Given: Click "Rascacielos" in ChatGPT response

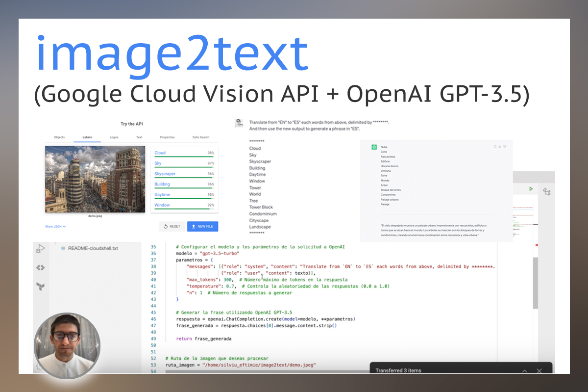Looking at the screenshot, I should click(x=388, y=157).
